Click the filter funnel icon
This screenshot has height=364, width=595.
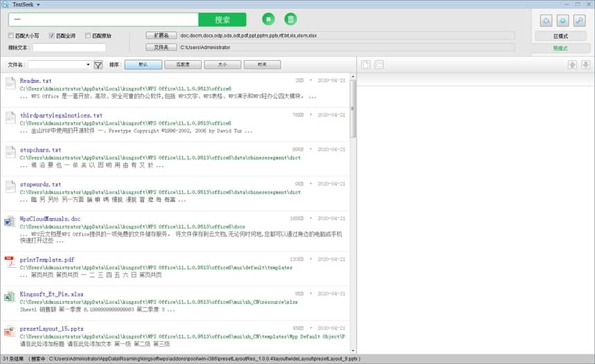pos(98,65)
